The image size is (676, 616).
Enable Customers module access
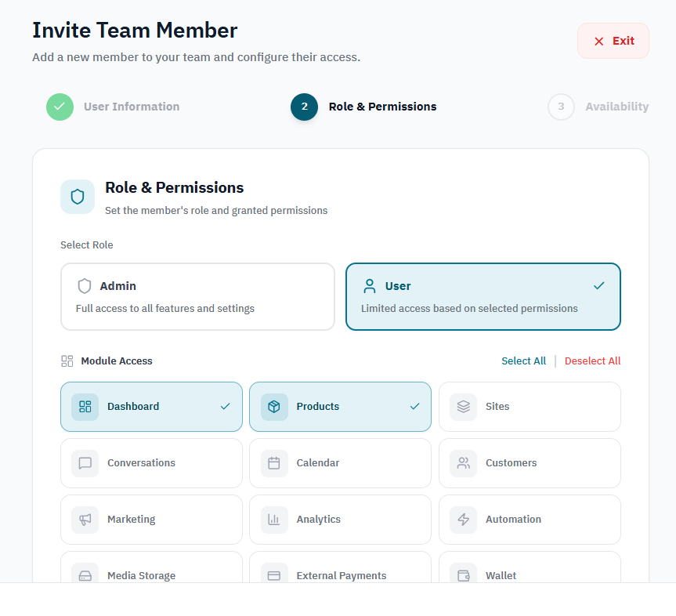530,463
